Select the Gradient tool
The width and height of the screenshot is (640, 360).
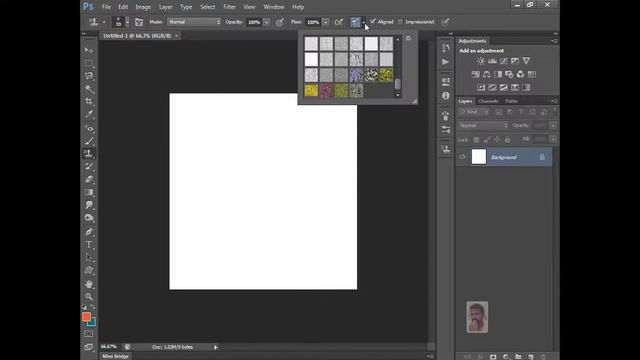(x=89, y=192)
